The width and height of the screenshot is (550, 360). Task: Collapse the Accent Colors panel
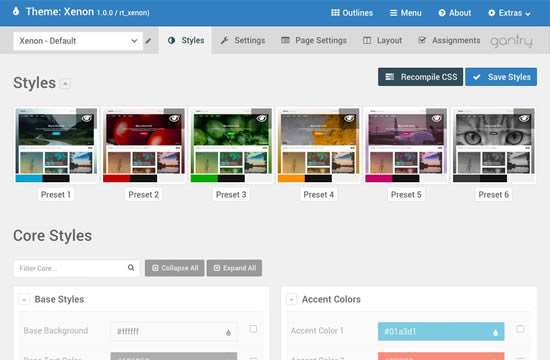click(291, 300)
